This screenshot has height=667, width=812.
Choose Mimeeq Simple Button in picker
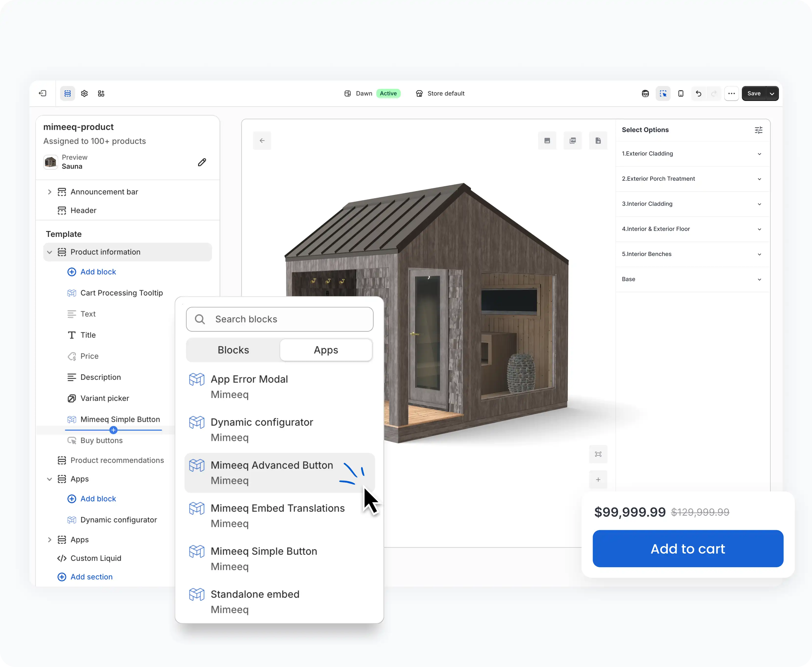coord(280,559)
